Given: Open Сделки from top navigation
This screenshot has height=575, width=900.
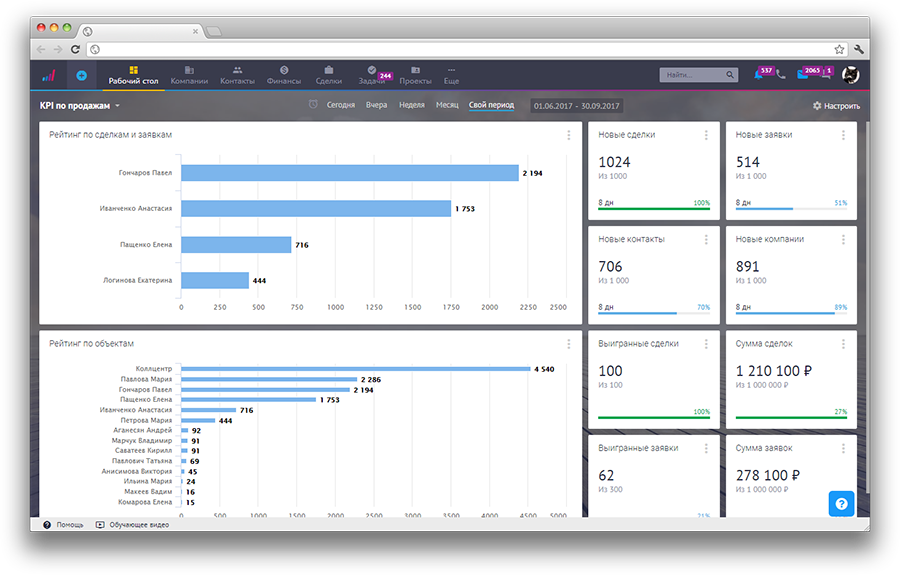Looking at the screenshot, I should [x=329, y=75].
